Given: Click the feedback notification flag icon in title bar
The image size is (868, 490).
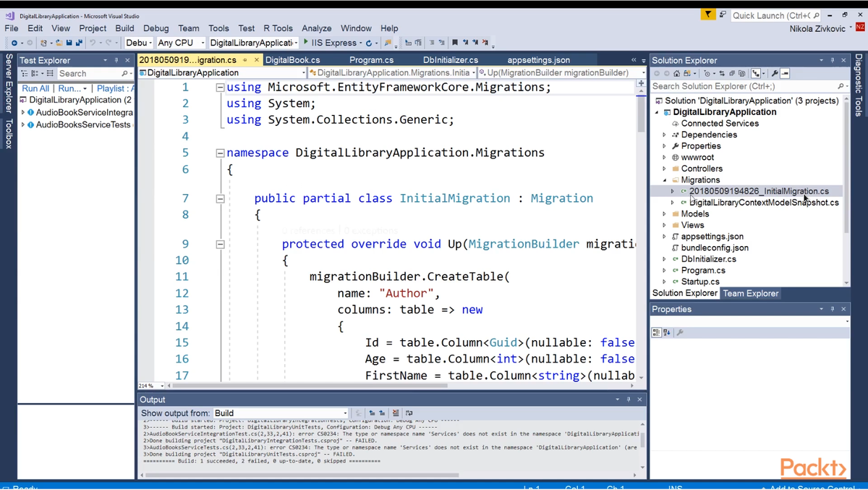Looking at the screenshot, I should point(708,14).
